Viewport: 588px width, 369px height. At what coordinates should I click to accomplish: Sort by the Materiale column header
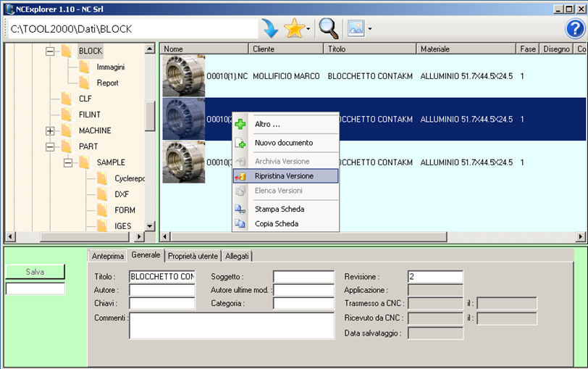466,49
